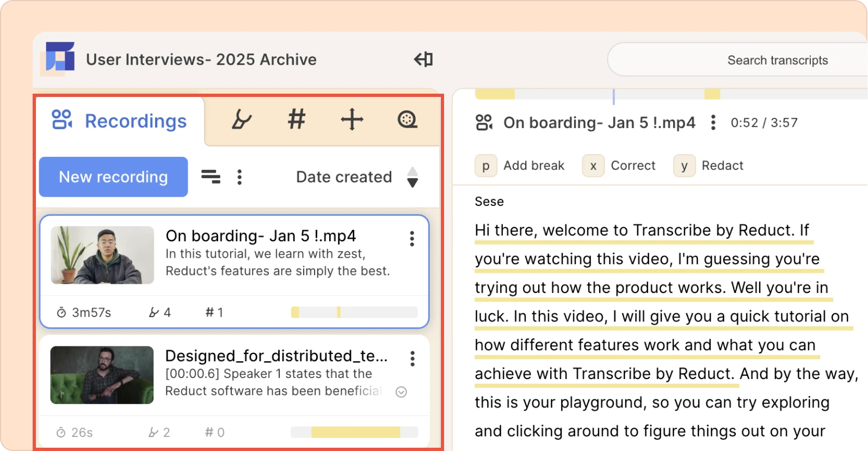Select Designed_for_distributed_te... recording title
868x451 pixels.
[276, 356]
